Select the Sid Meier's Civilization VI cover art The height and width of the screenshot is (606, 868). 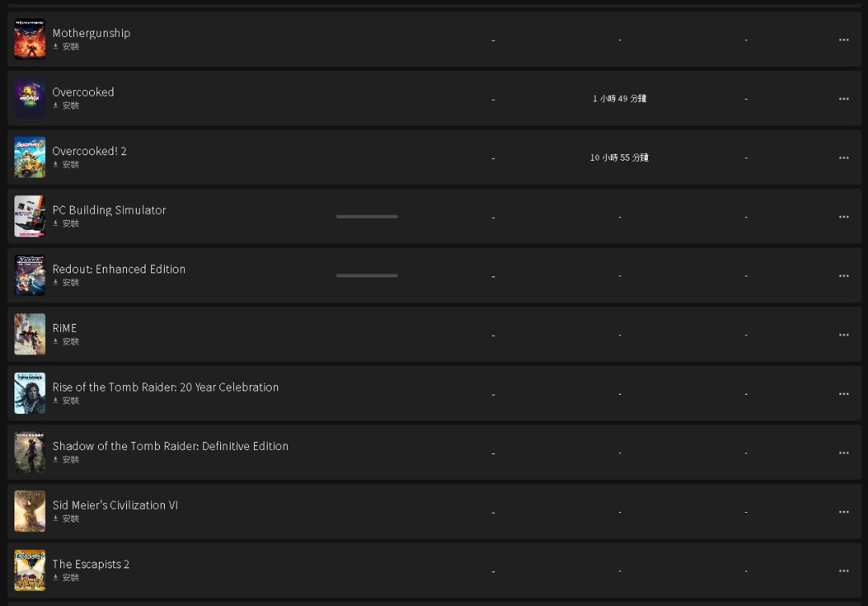click(x=30, y=511)
